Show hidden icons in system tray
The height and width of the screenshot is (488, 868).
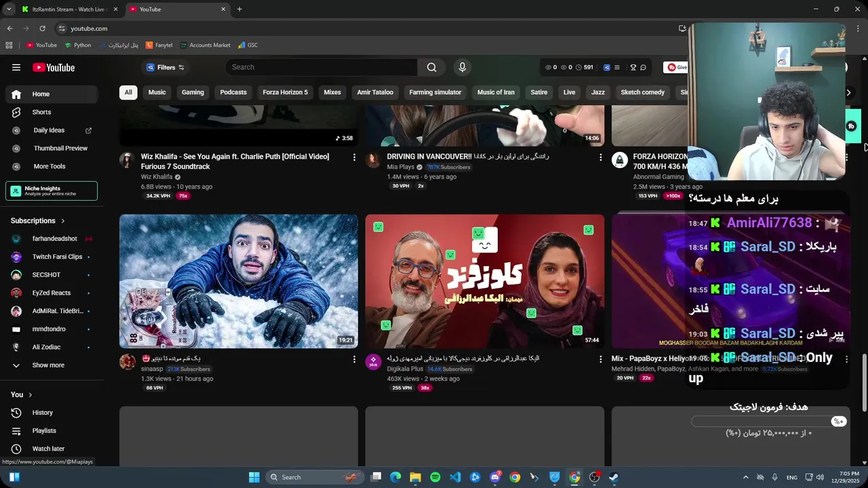coord(746,477)
